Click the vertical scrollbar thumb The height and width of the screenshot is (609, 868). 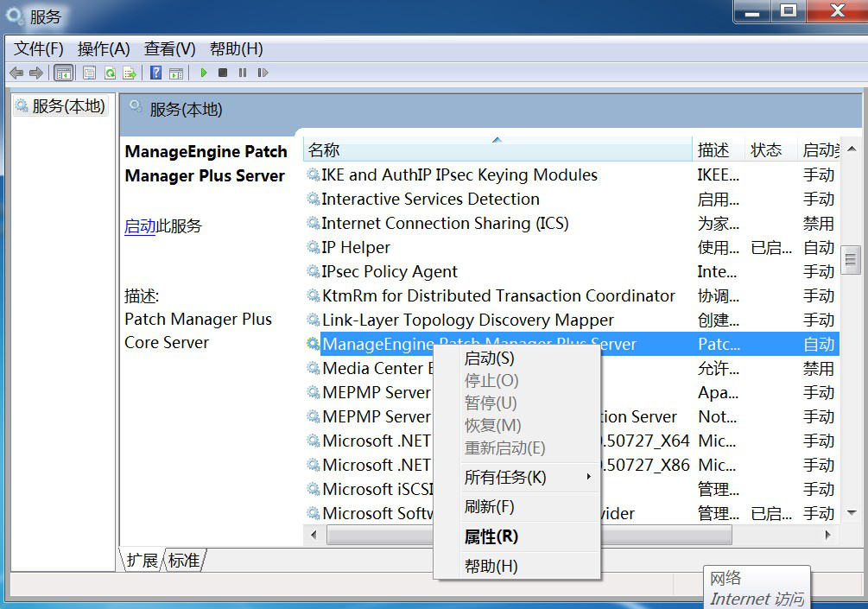point(851,260)
